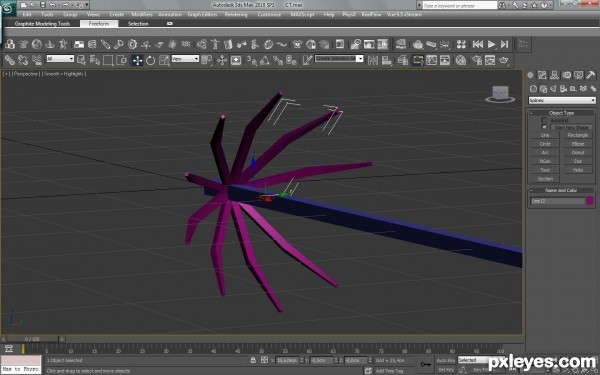The image size is (600, 375).
Task: Switch to Graphite Modeling Tools tab
Action: [42, 24]
